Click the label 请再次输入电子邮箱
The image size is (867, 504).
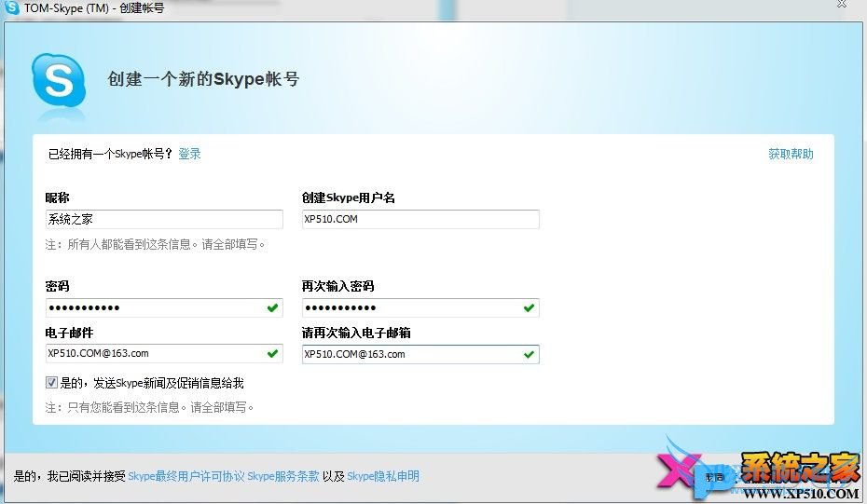click(356, 333)
